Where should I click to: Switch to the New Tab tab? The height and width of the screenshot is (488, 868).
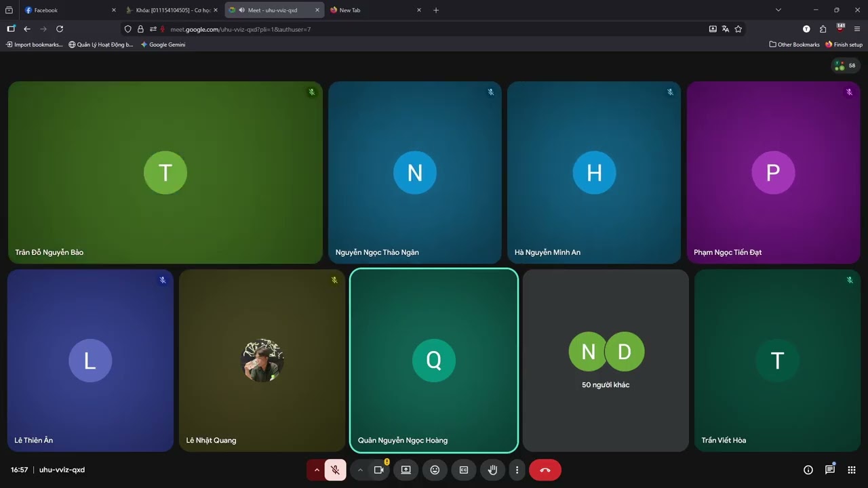click(375, 10)
